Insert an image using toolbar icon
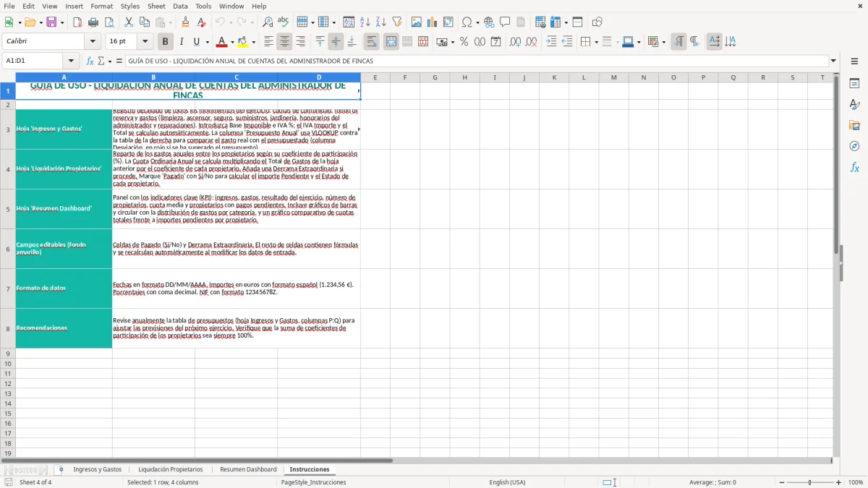 pyautogui.click(x=417, y=22)
